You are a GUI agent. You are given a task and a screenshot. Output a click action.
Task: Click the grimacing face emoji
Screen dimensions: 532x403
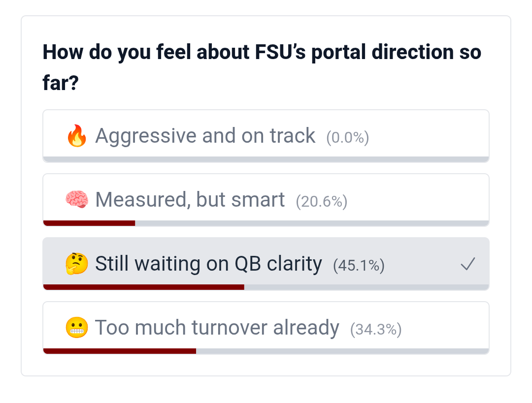(x=76, y=328)
